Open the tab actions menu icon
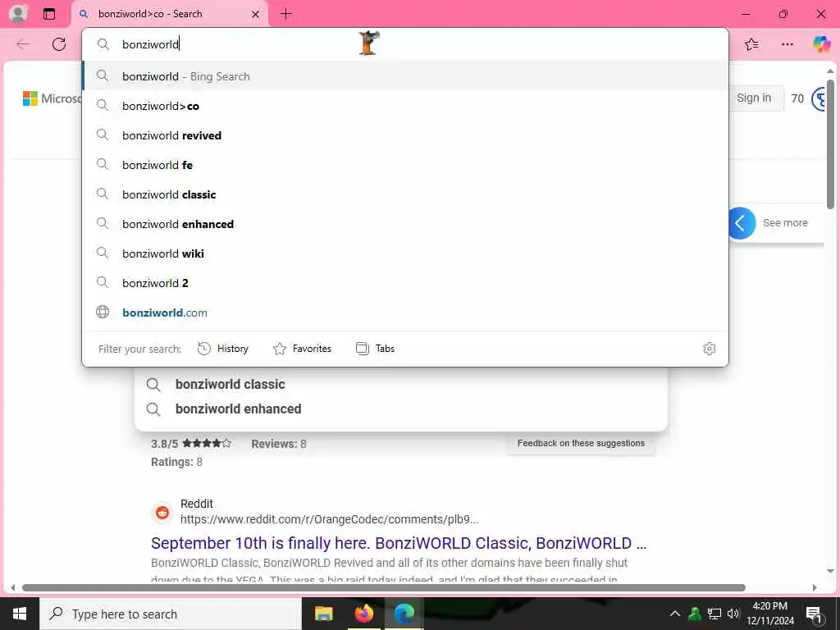 (49, 14)
